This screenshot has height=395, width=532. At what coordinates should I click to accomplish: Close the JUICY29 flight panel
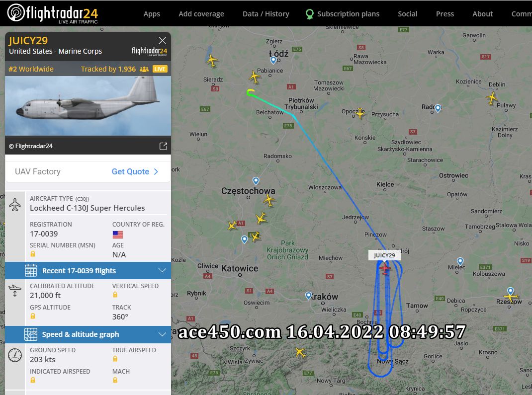point(162,41)
